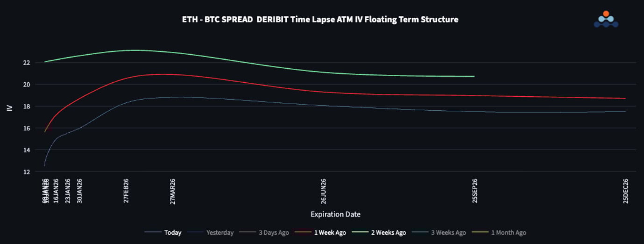Screen dimensions: 644x244
Task: Click the logo icon in top-right corner
Action: (606, 20)
